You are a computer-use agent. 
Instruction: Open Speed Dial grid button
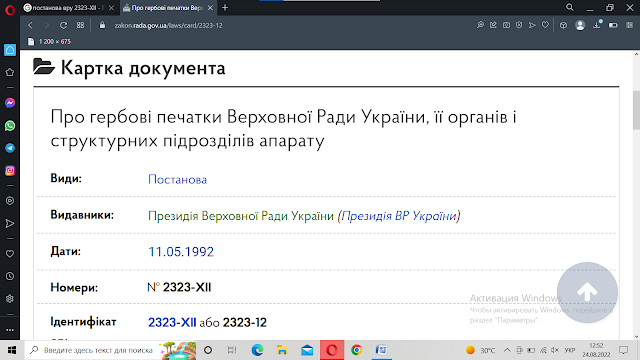(x=80, y=25)
